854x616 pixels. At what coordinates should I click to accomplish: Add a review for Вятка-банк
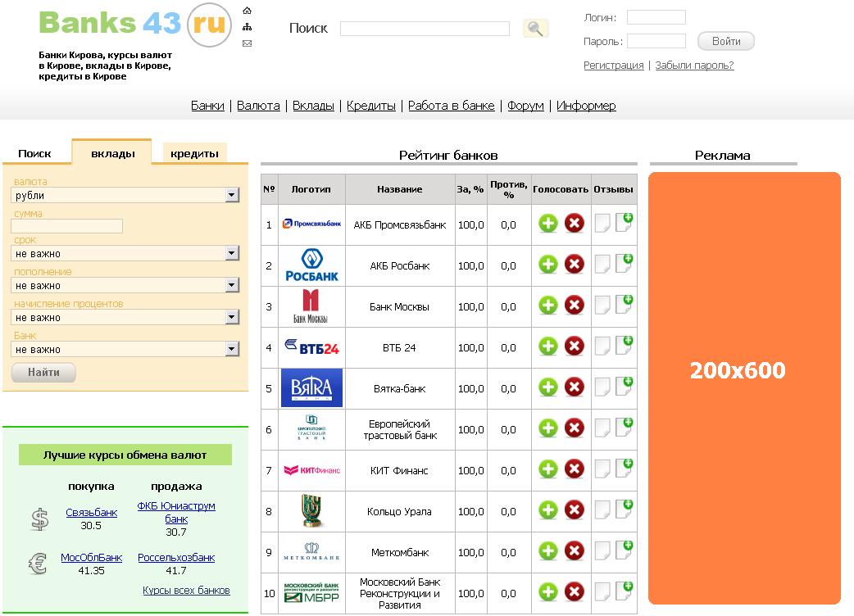(625, 386)
